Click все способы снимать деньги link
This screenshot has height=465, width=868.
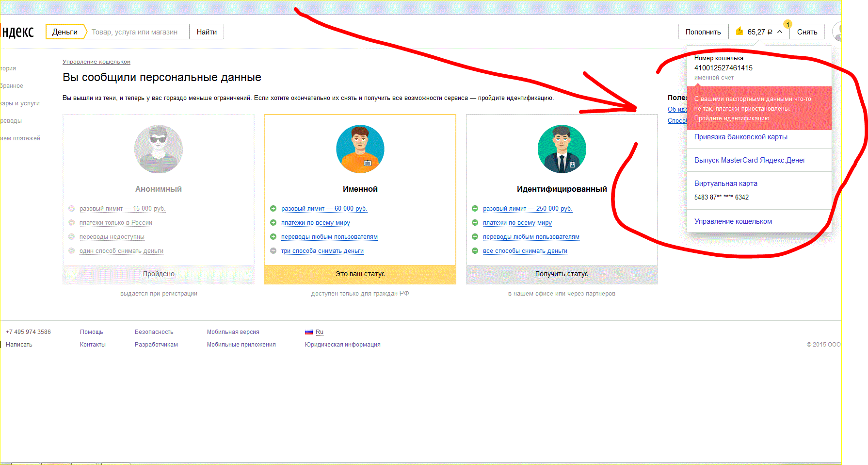[x=525, y=251]
